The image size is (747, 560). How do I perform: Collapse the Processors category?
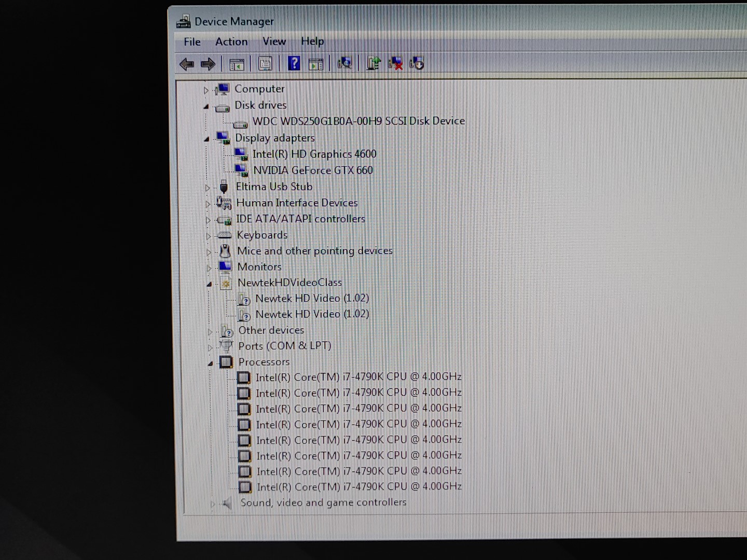click(210, 363)
